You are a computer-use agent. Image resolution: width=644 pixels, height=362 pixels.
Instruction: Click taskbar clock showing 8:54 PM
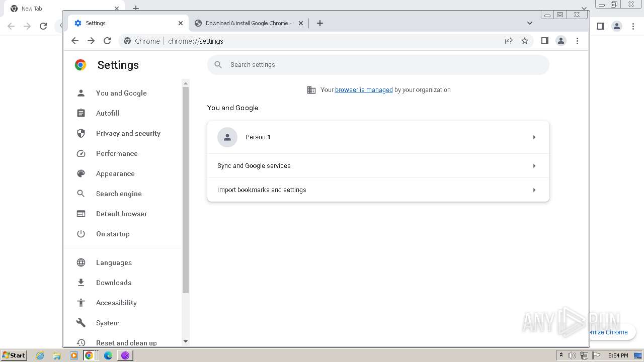618,355
